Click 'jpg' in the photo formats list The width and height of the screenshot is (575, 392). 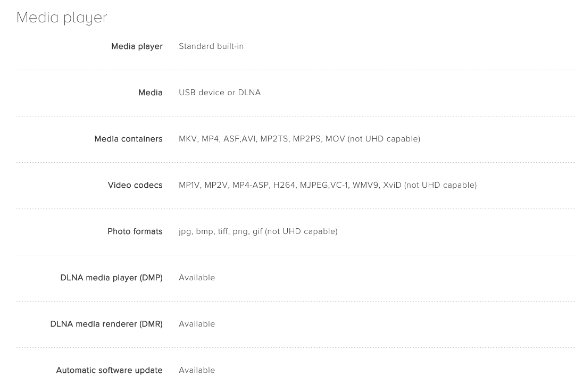coord(185,231)
